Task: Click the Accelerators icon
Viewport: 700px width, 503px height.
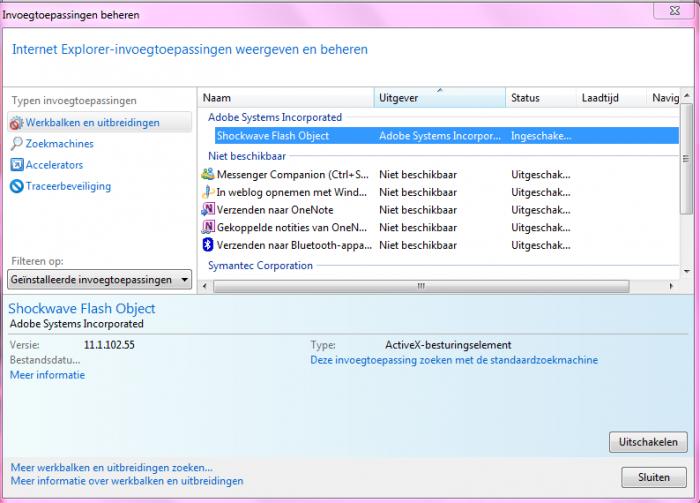Action: click(x=17, y=165)
